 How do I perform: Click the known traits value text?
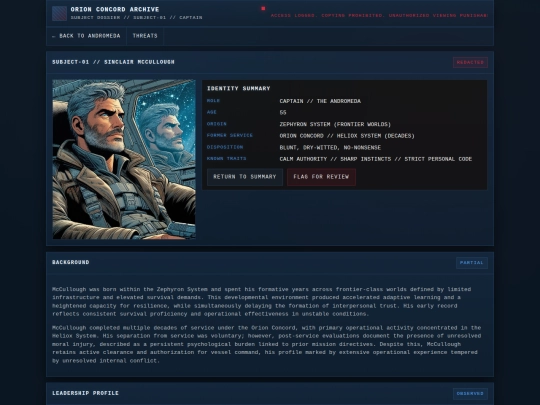[x=375, y=159]
